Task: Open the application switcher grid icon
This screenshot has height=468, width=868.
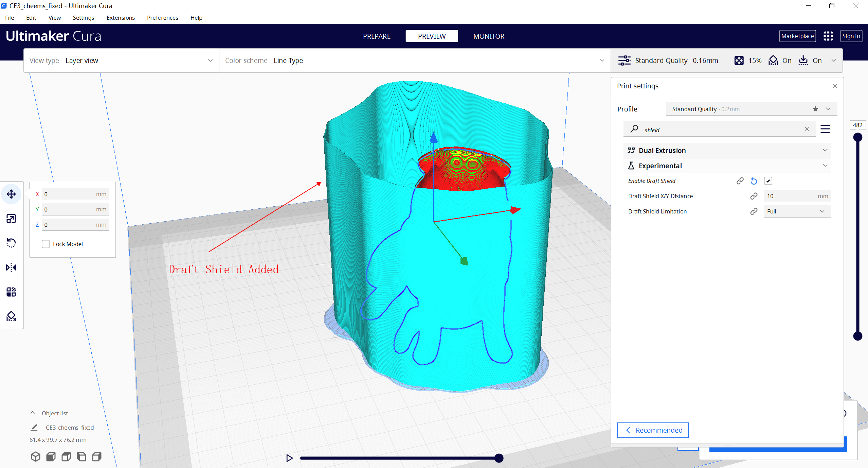Action: pos(828,36)
